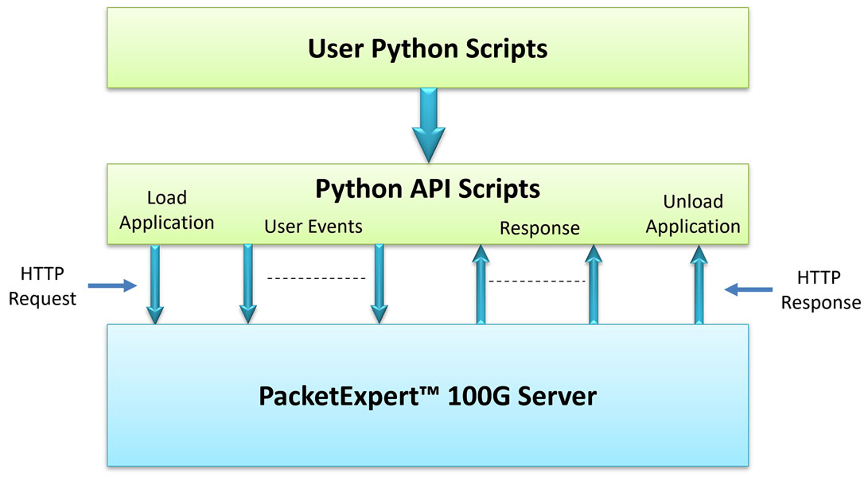This screenshot has width=868, height=477.
Task: Select the User Python Scripts box
Action: pos(428,48)
